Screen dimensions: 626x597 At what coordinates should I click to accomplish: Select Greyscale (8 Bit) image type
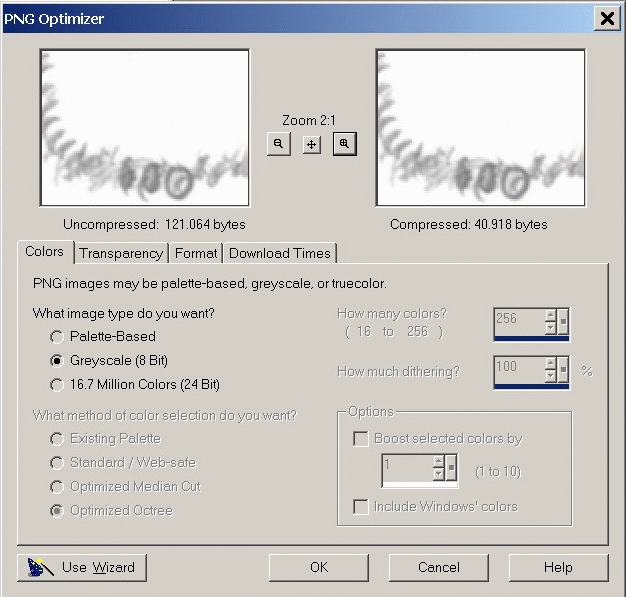pos(56,361)
